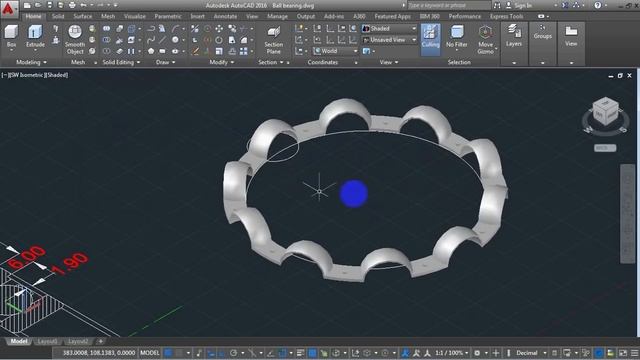
Task: Toggle the Clean Screen status icon
Action: tap(623, 353)
